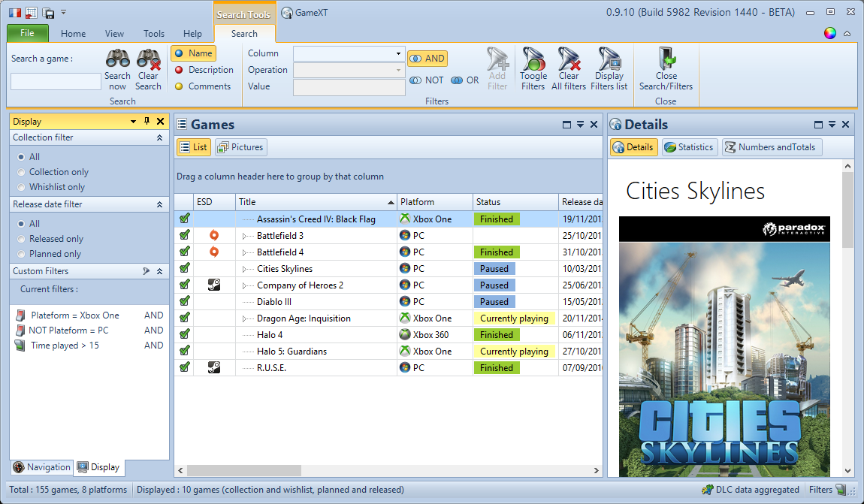Open the Display Filters list
This screenshot has height=504, width=864.
pos(609,59)
